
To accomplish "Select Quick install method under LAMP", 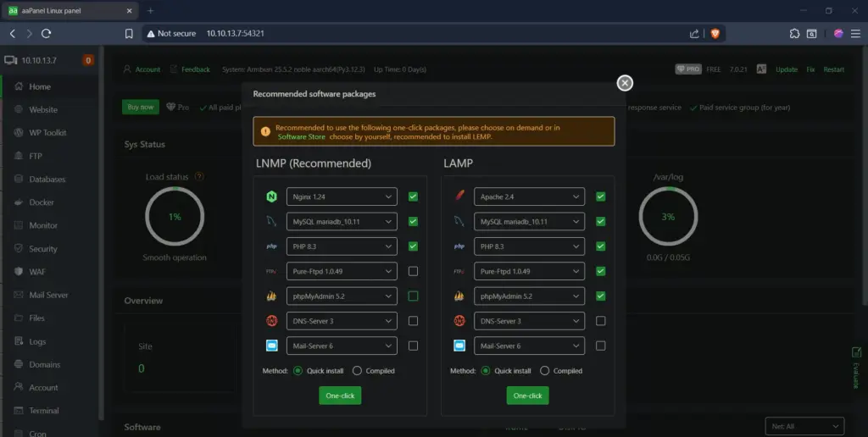I will point(486,371).
